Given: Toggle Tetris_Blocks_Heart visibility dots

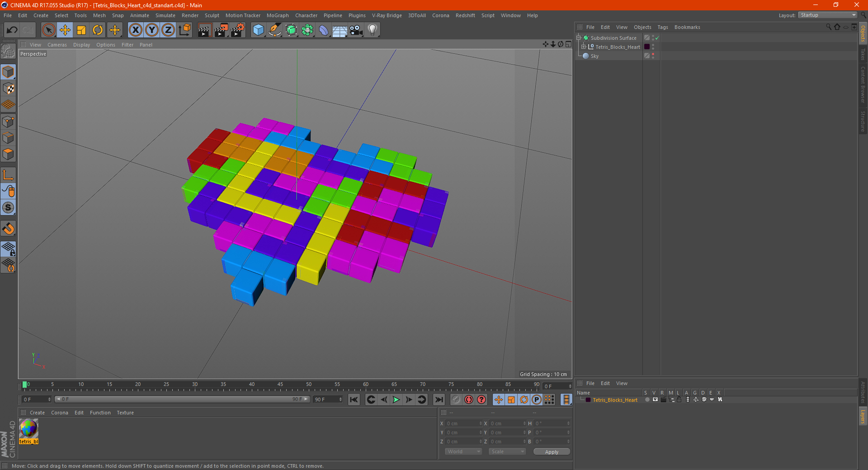Looking at the screenshot, I should click(653, 47).
